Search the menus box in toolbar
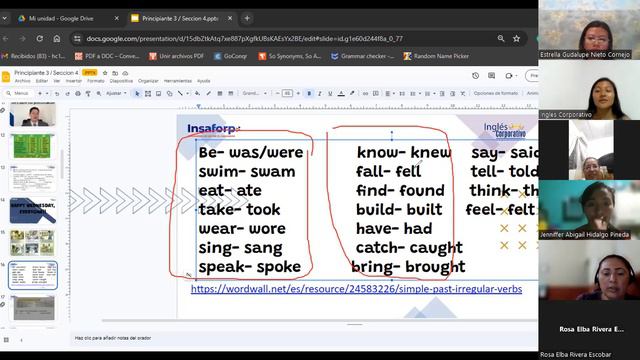640x360 pixels. [x=19, y=93]
